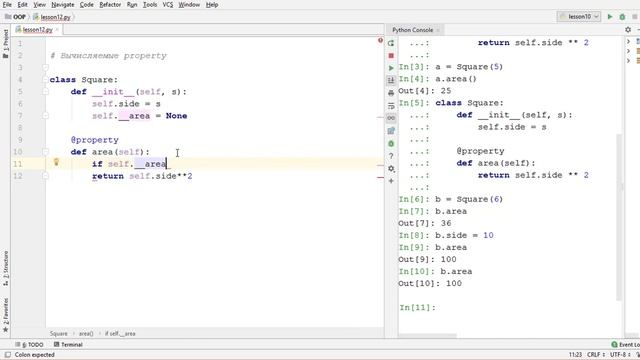
Task: Open the Refactor menu
Action: pyautogui.click(x=110, y=5)
